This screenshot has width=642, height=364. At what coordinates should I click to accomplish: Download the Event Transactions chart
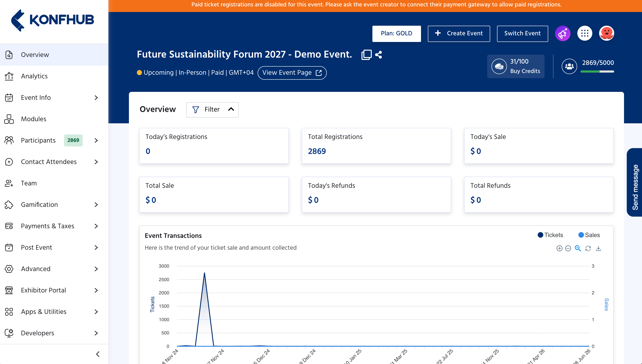tap(598, 248)
